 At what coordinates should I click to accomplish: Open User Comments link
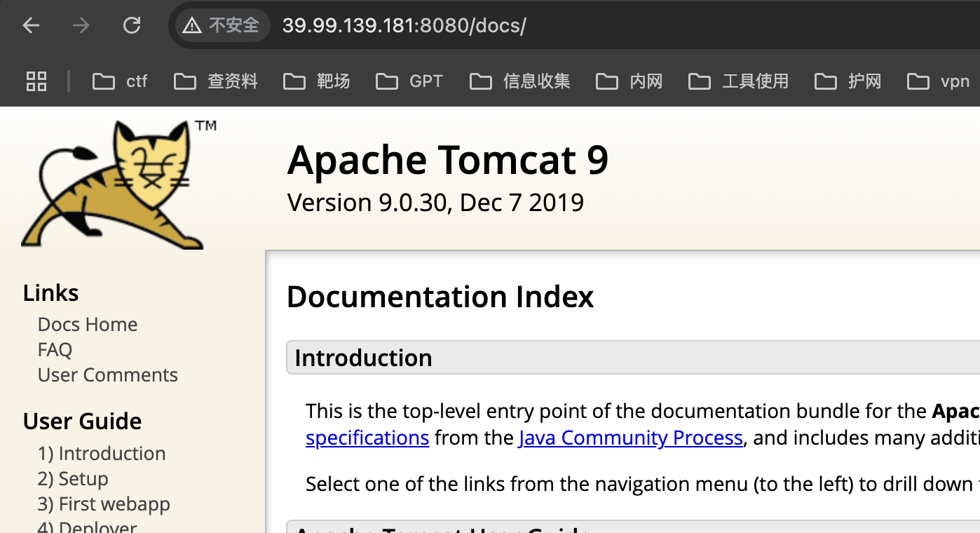click(108, 375)
